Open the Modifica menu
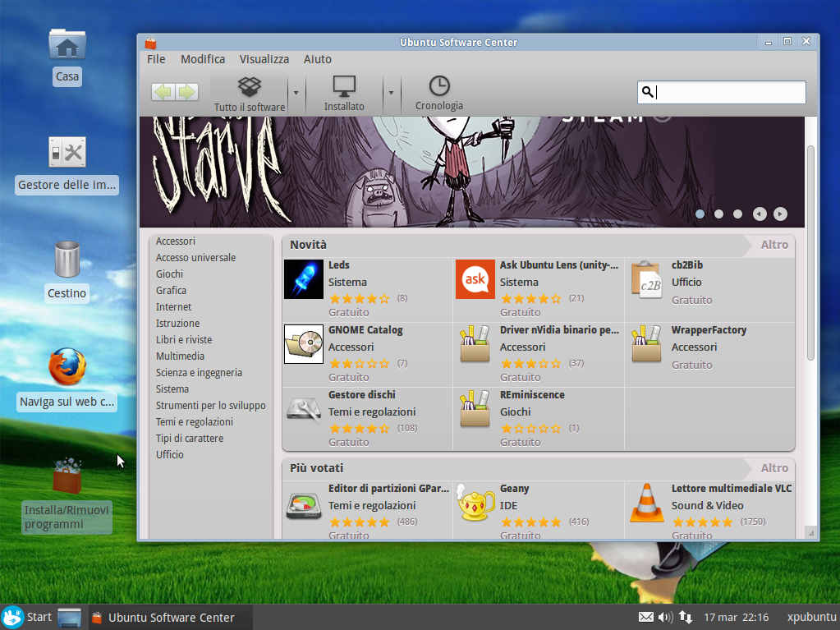The height and width of the screenshot is (630, 840). tap(203, 59)
